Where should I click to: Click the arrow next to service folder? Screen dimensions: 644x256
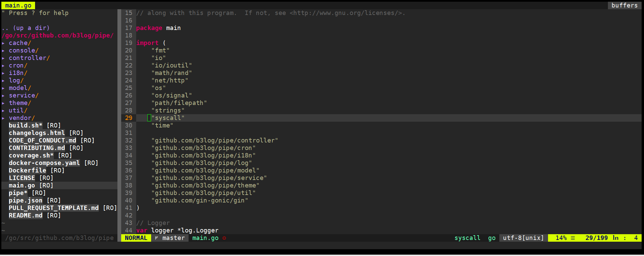[x=3, y=96]
